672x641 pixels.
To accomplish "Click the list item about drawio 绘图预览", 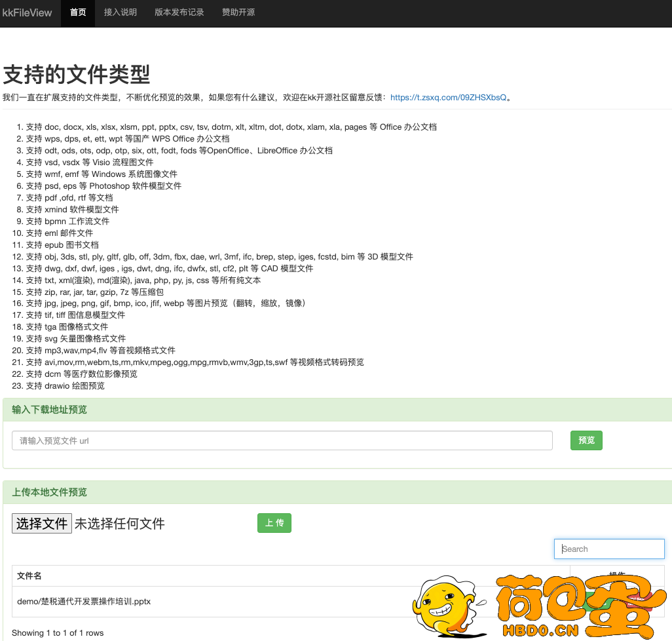I will coord(65,386).
